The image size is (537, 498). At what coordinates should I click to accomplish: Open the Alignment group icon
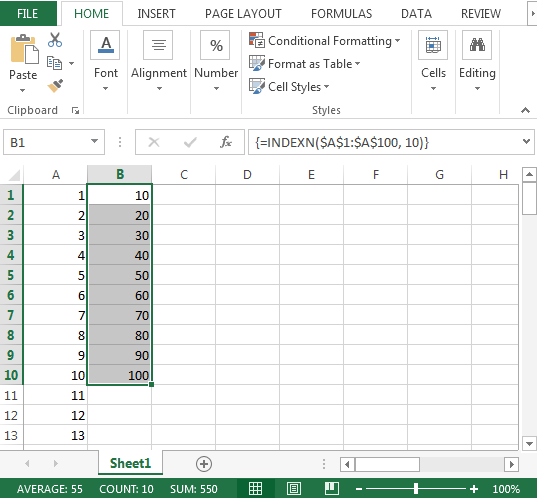coord(158,45)
